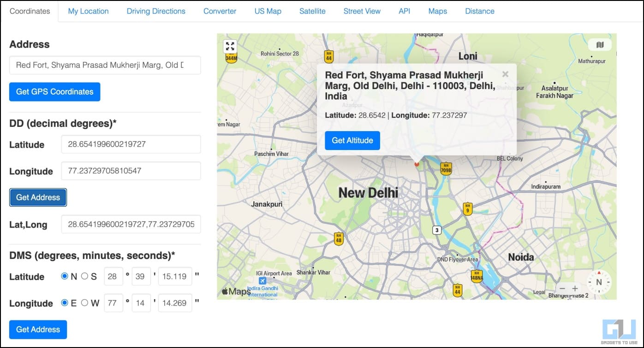The width and height of the screenshot is (644, 348).
Task: Select E for longitude direction
Action: coord(65,303)
